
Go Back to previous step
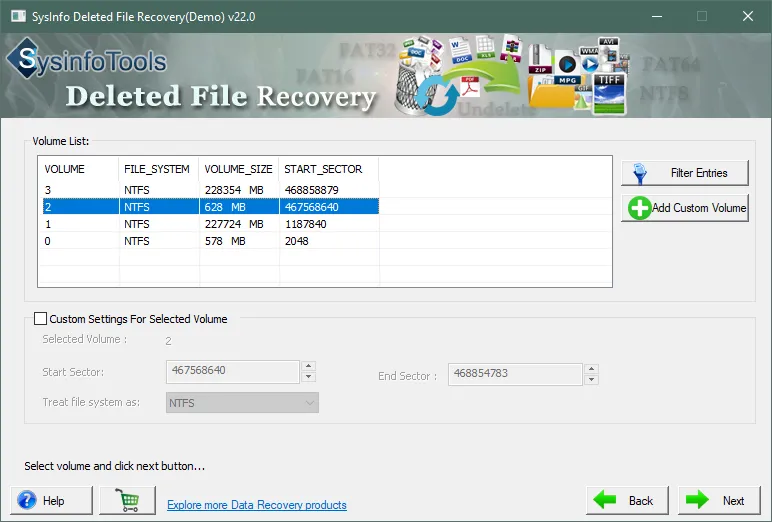[627, 500]
